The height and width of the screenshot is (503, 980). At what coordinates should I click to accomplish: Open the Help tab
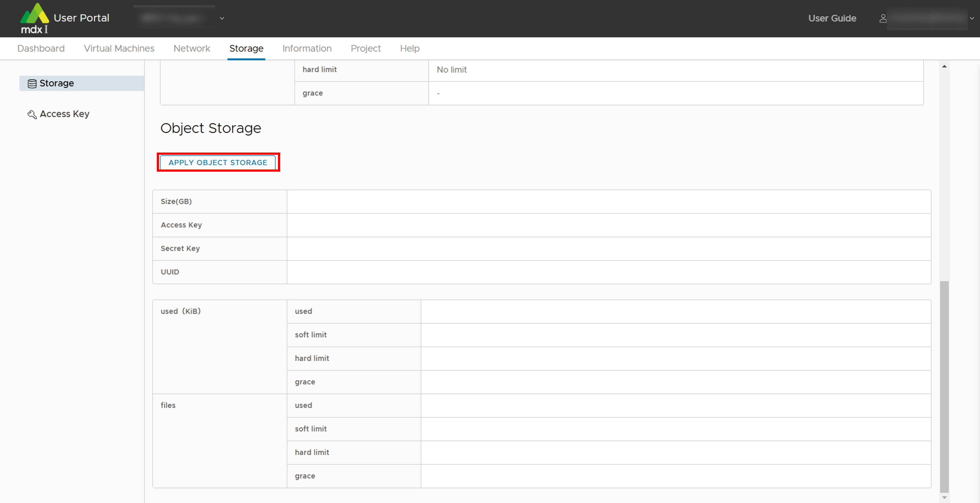(409, 49)
